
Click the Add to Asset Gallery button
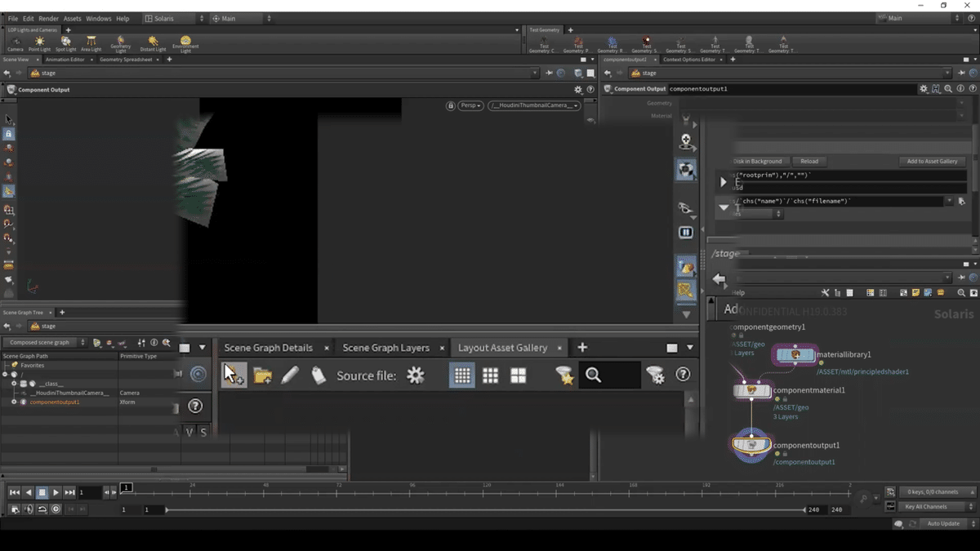(932, 162)
